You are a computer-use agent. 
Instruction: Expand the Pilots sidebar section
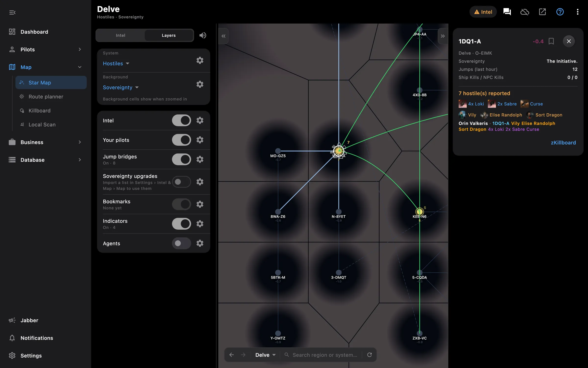[46, 50]
